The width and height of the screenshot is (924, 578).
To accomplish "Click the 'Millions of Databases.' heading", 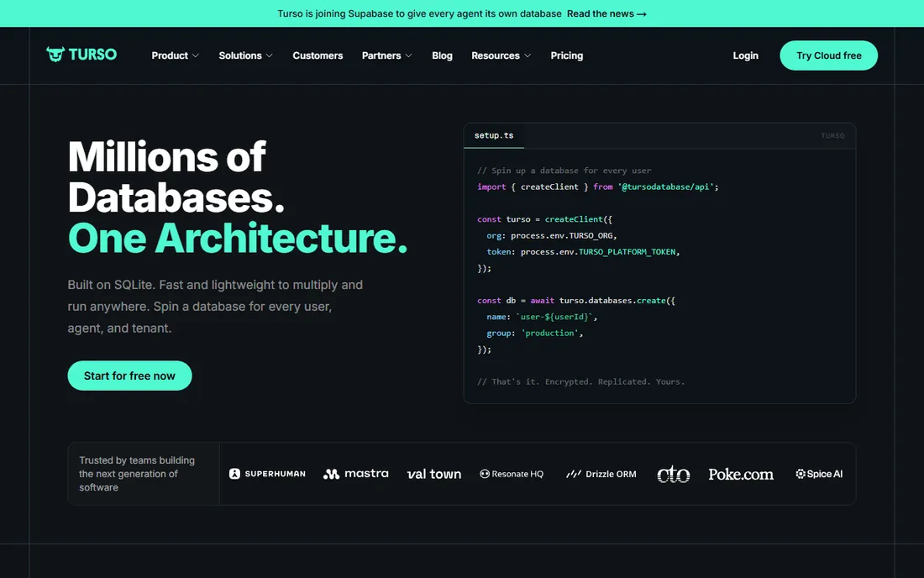I will pos(176,176).
